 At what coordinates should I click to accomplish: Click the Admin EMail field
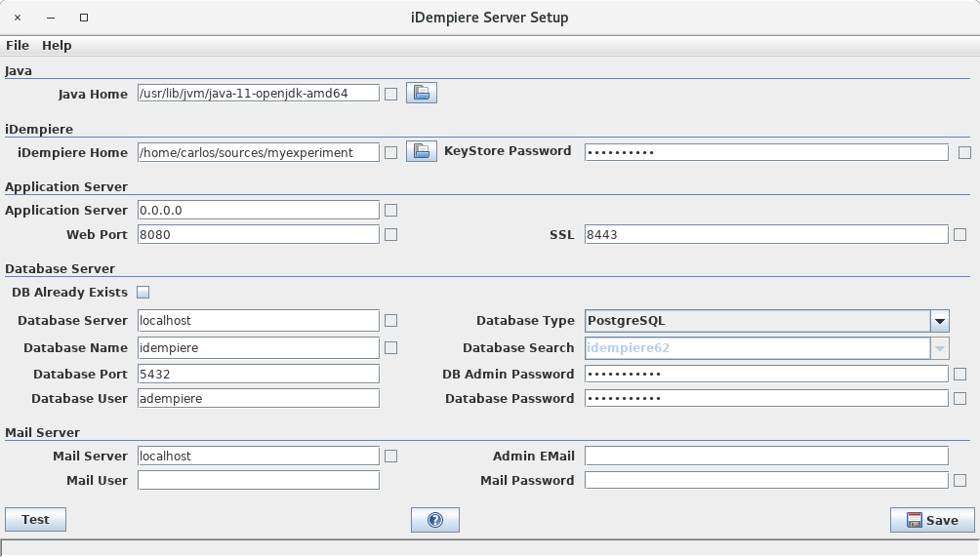(766, 456)
